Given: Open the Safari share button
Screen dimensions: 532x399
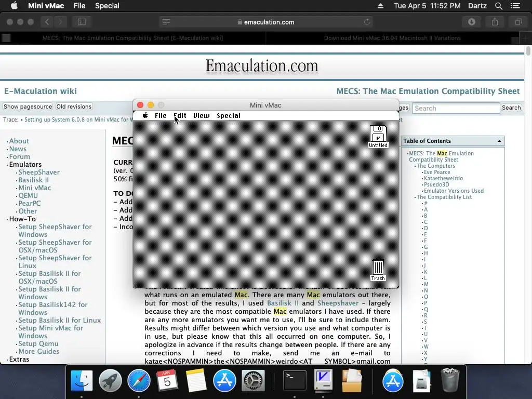Looking at the screenshot, I should pos(495,22).
